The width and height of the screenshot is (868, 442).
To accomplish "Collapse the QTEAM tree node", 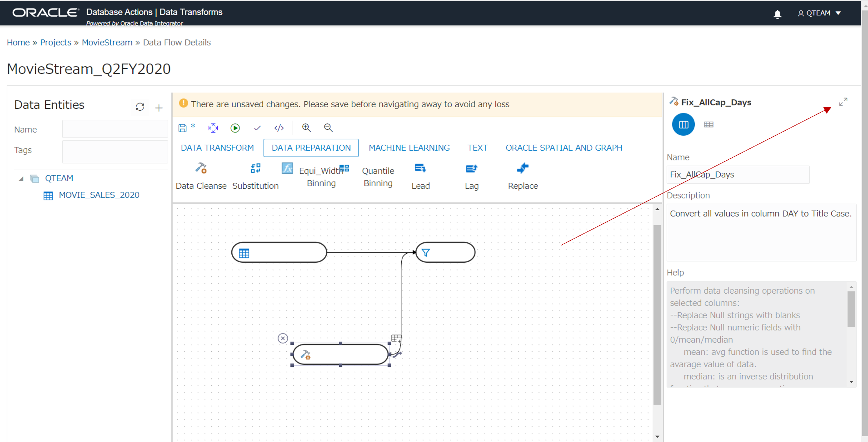I will (21, 178).
